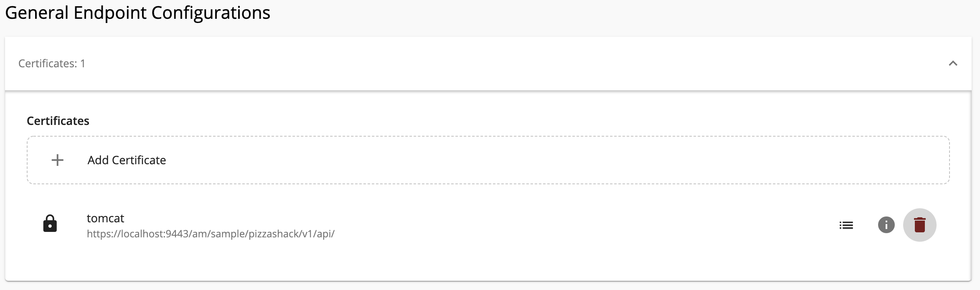
Task: Click the padlock icon next to tomcat
Action: (50, 224)
